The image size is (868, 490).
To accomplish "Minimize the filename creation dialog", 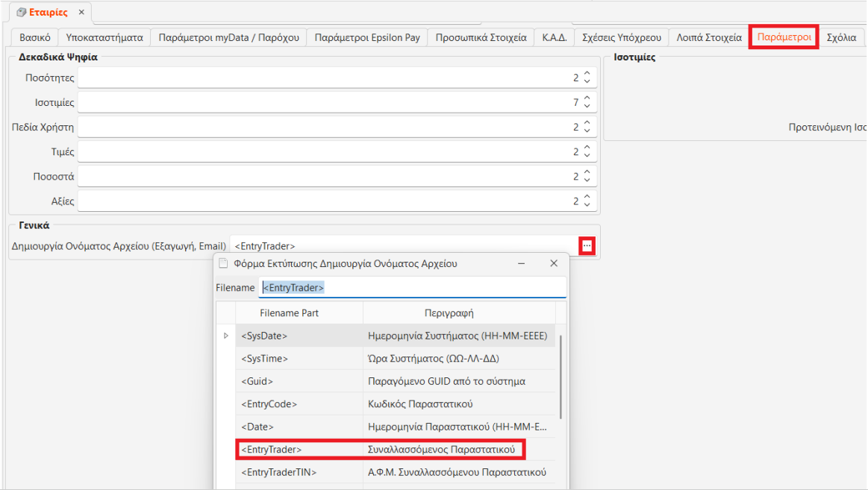I will 521,263.
